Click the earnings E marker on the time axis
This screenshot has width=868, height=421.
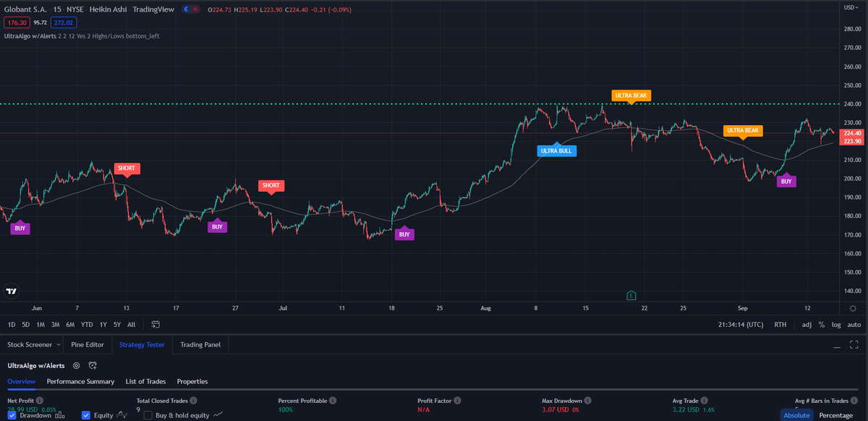(x=631, y=295)
